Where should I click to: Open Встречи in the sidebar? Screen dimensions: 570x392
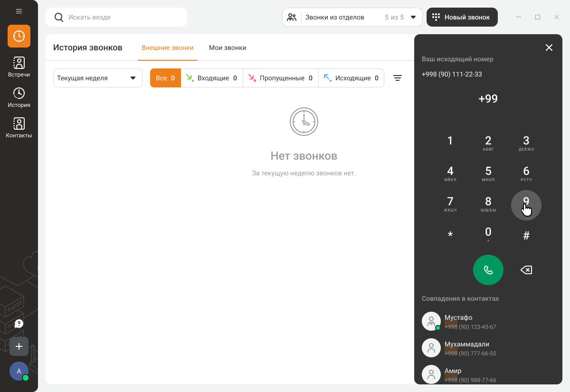coord(19,67)
